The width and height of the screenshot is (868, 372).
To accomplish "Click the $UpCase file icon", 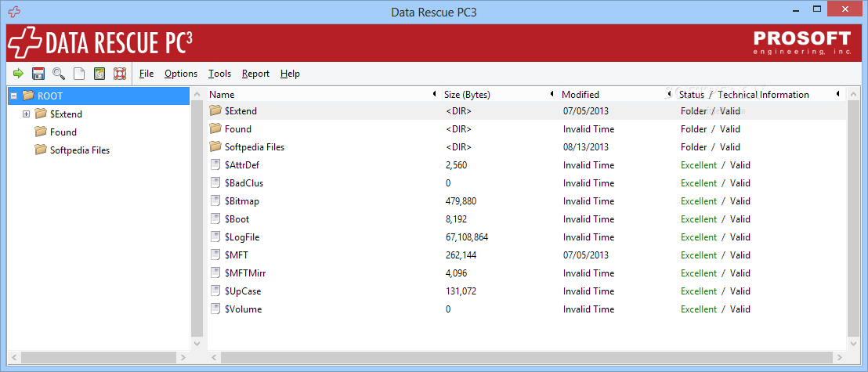I will click(x=215, y=291).
